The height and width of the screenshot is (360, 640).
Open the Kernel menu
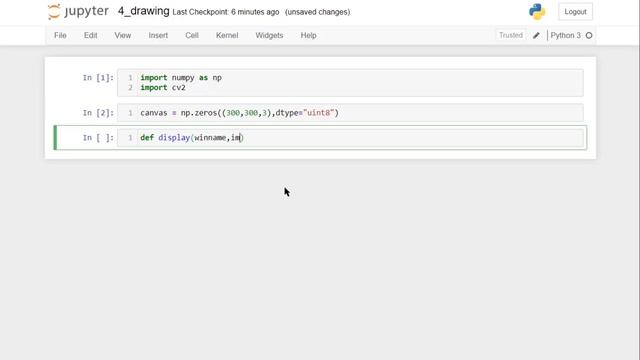coord(227,36)
